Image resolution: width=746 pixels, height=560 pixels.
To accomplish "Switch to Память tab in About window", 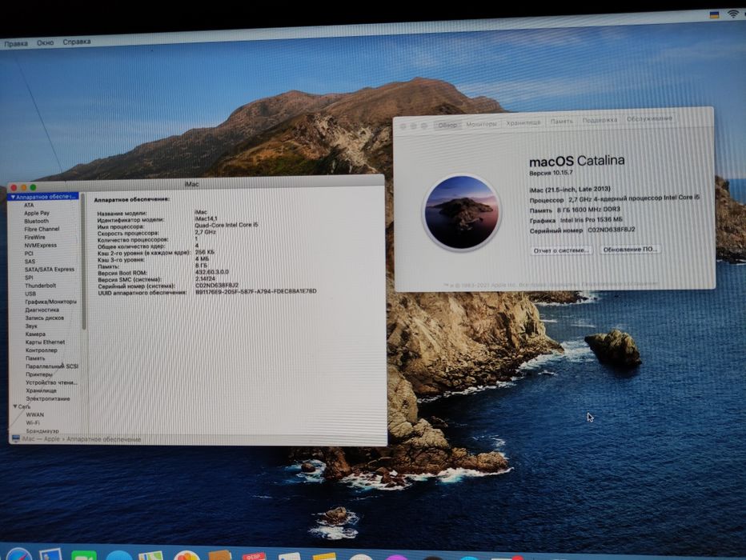I will 561,122.
